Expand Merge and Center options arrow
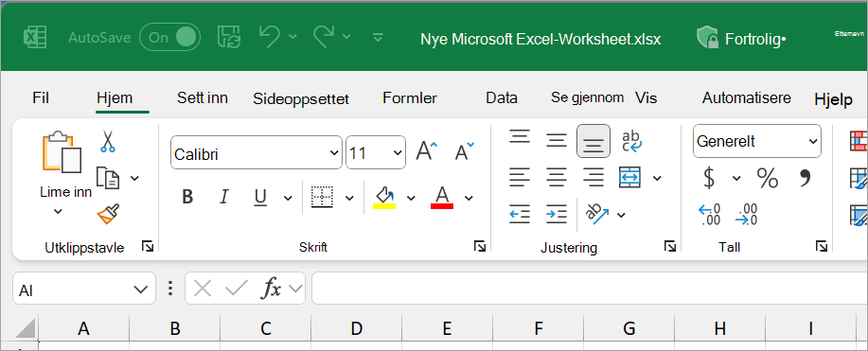 coord(657,178)
